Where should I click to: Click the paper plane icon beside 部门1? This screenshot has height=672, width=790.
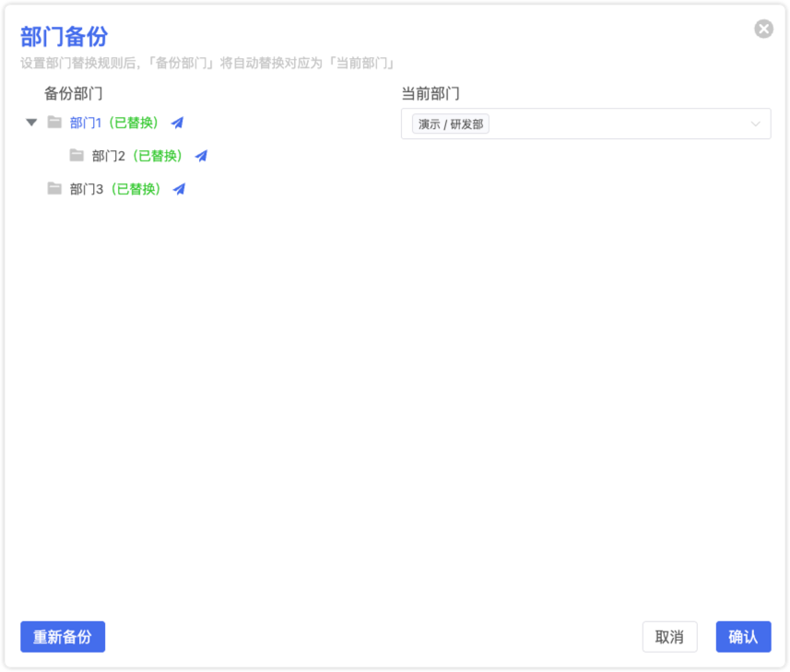[177, 123]
